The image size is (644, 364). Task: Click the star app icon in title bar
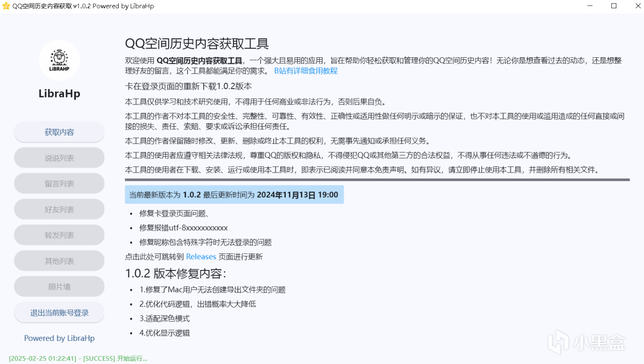click(6, 6)
